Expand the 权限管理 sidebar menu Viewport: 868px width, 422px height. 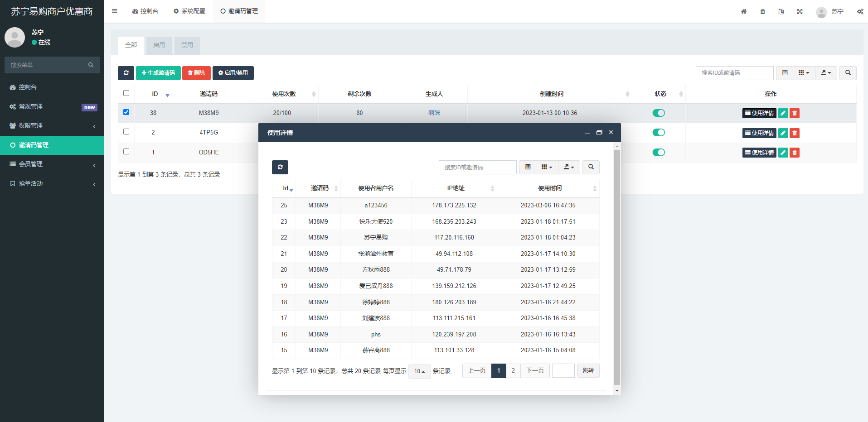coord(52,126)
